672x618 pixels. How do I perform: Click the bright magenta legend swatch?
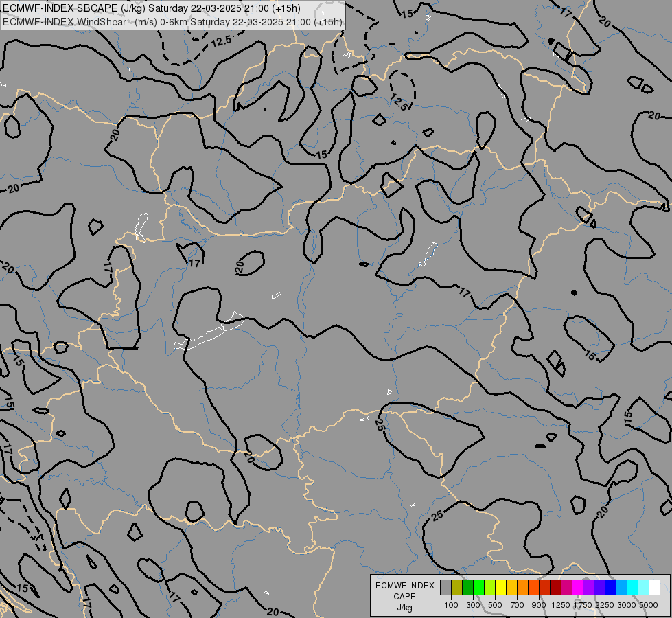coord(578,587)
